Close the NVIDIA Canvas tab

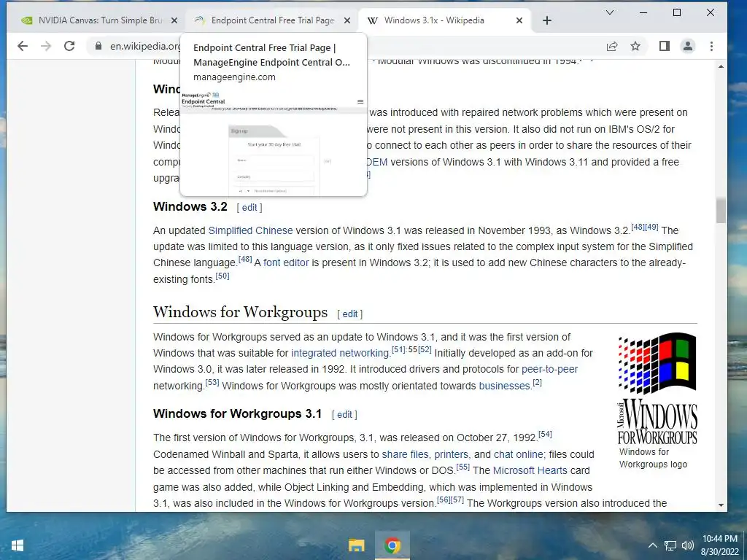(174, 20)
